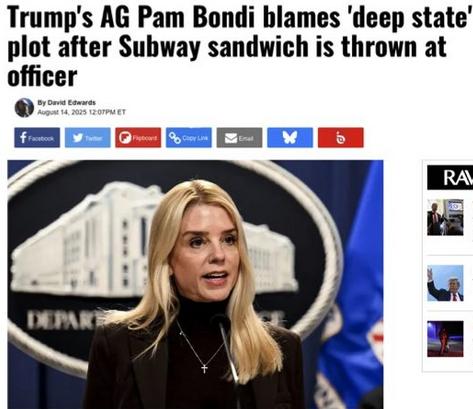Viewport: 473px width, 409px height.
Task: Open author David Edwards' profile link
Action: pos(71,103)
